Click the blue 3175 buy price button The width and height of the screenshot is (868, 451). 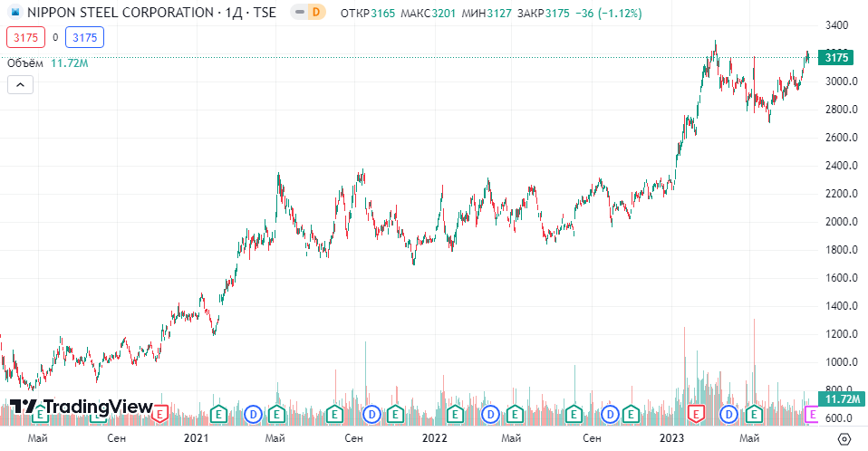point(84,38)
